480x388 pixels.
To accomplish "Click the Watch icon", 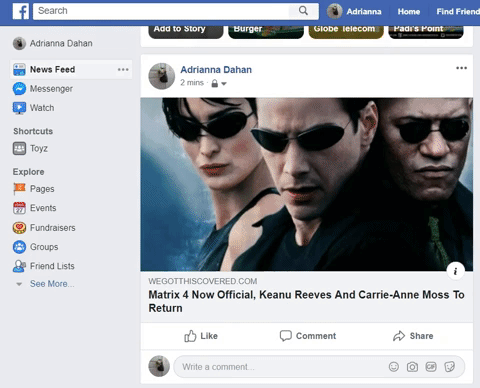I will (19, 108).
